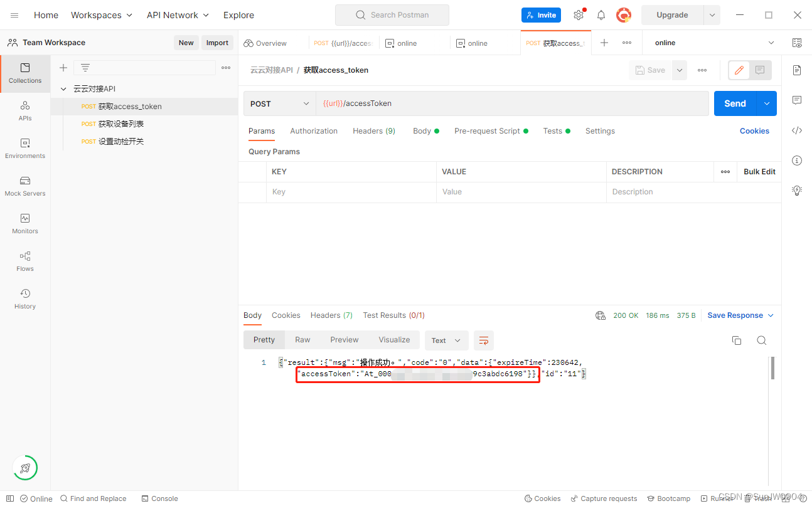Open Mock Servers in the sidebar
812x506 pixels.
[x=25, y=186]
